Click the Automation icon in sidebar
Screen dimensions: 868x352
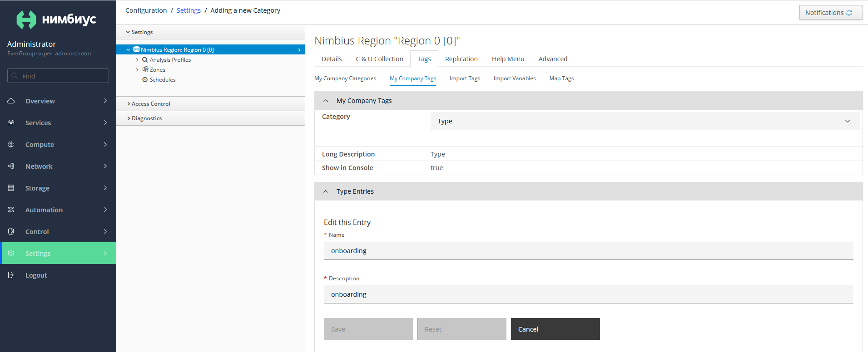11,210
